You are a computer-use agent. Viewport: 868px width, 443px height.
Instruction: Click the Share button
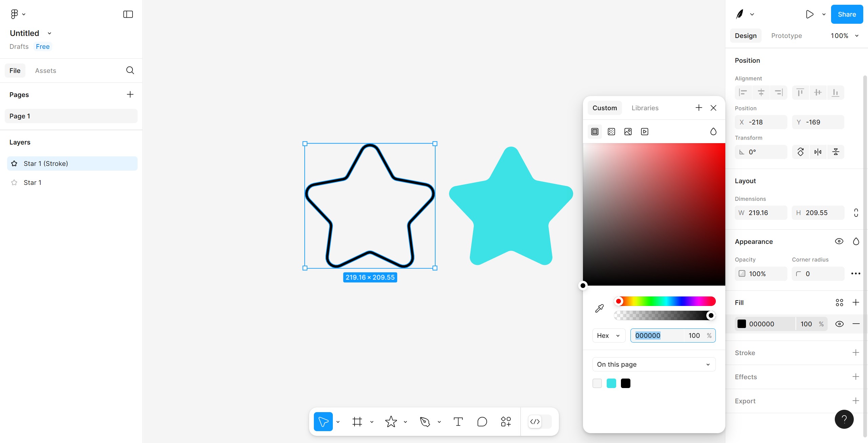847,14
